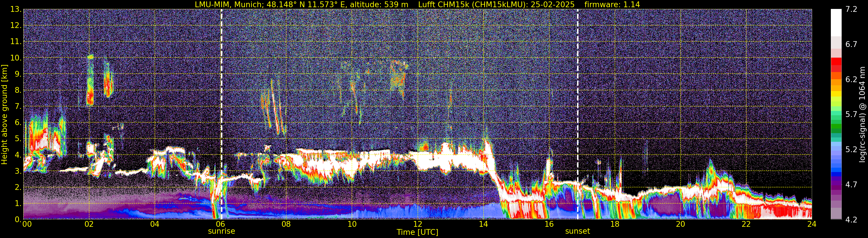Click the white dashed sunrise marker line
Viewport: 868px width, 238px height.
[x=221, y=114]
